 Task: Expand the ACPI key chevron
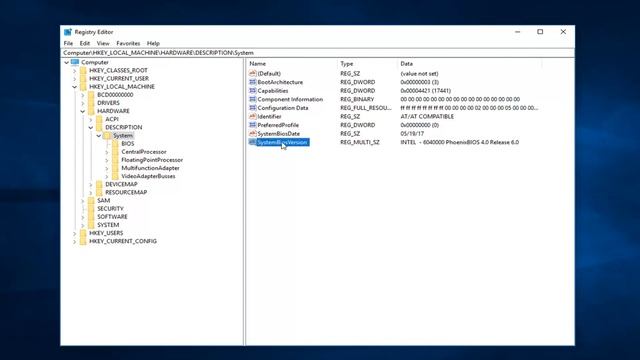point(91,120)
